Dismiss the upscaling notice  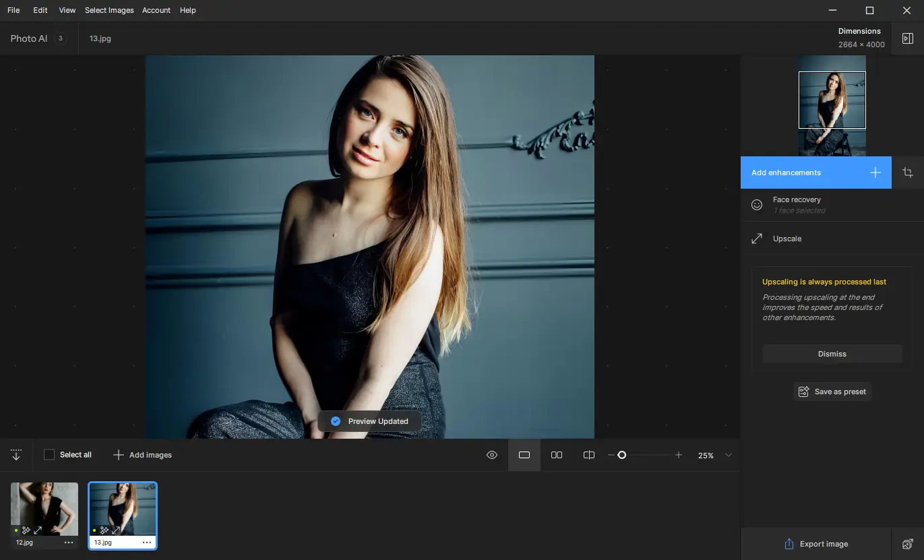click(832, 354)
